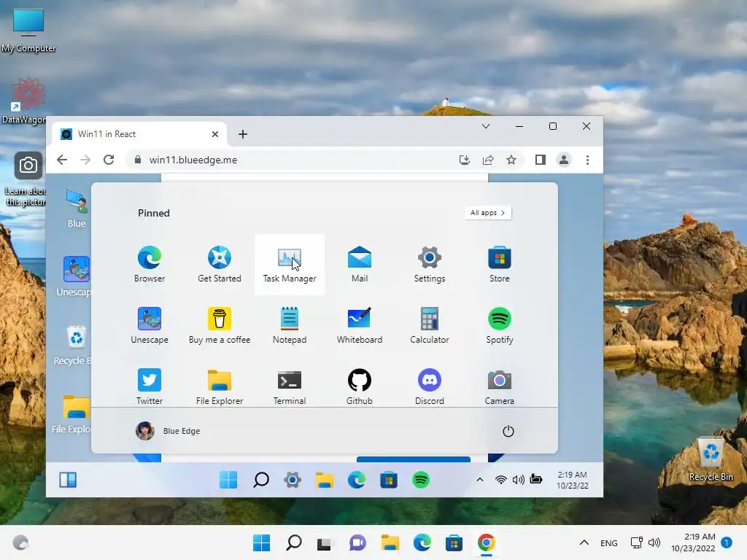The height and width of the screenshot is (560, 747).
Task: Click the volume icon in the inner tray
Action: pos(519,480)
